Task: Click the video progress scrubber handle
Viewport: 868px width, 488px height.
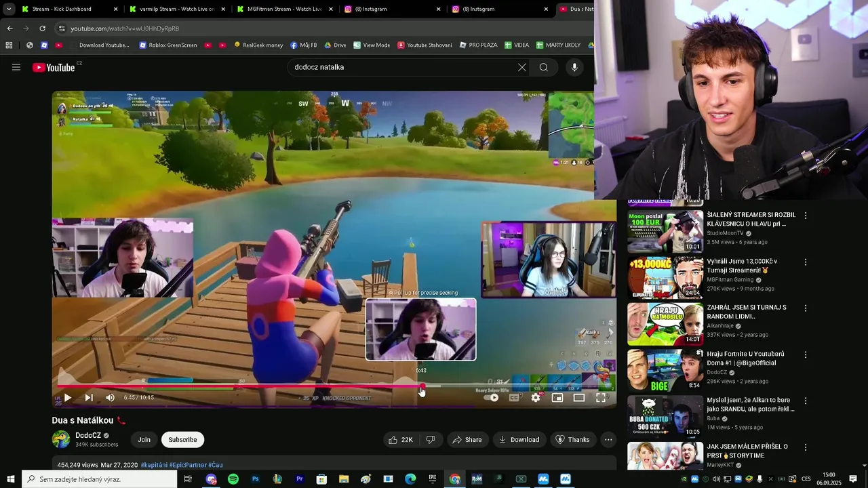Action: click(x=422, y=387)
